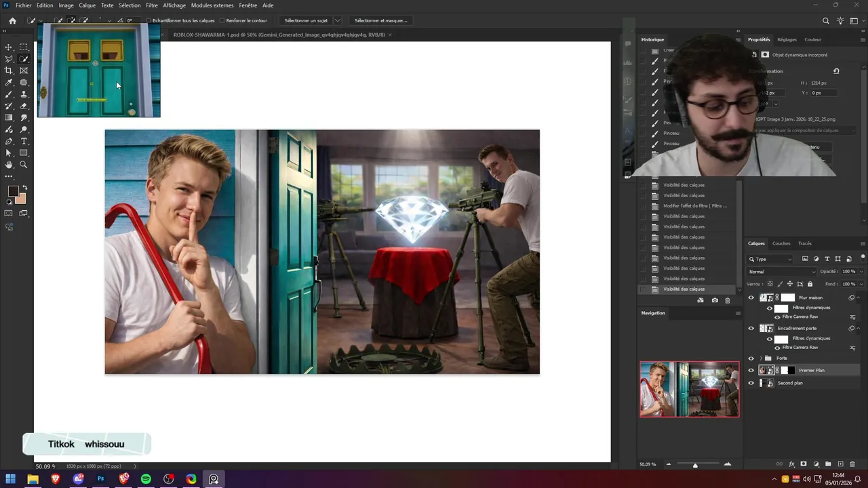The height and width of the screenshot is (488, 868).
Task: Click the Navigation panel image thumbnail
Action: 690,389
